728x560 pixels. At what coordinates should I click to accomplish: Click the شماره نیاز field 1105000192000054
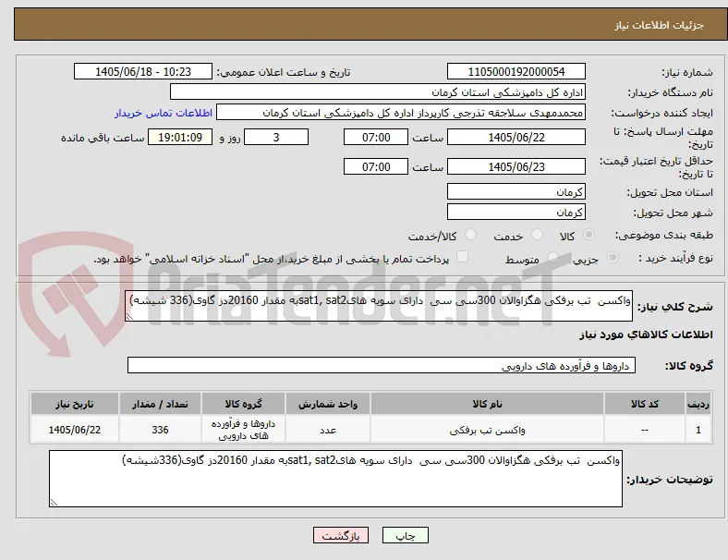click(516, 71)
